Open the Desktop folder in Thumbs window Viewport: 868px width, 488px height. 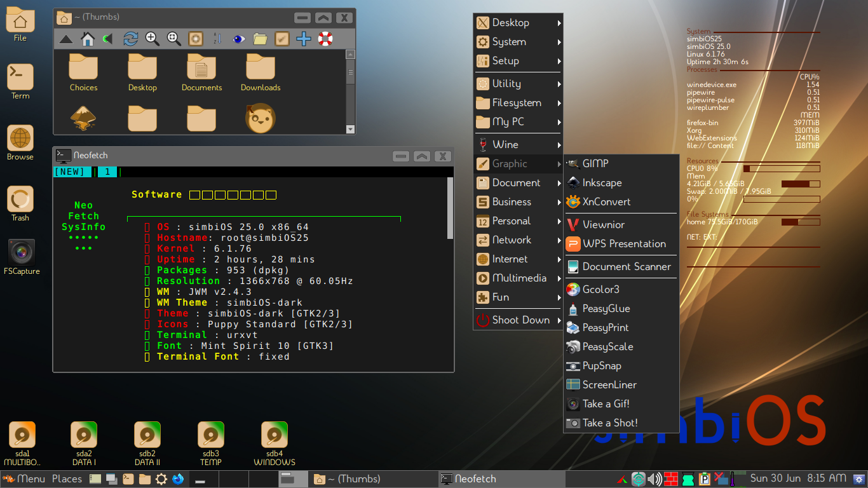[x=142, y=72]
